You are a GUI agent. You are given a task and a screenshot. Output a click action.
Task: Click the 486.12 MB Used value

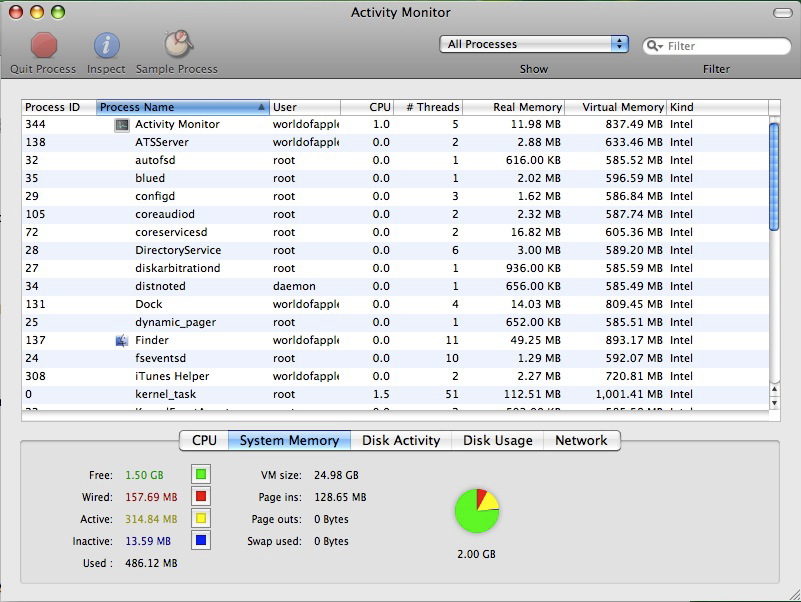[151, 563]
